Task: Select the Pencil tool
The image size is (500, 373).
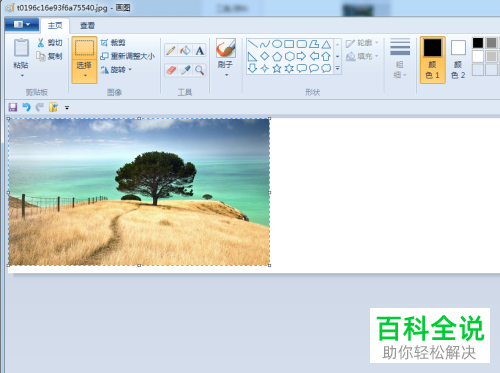Action: coord(171,51)
